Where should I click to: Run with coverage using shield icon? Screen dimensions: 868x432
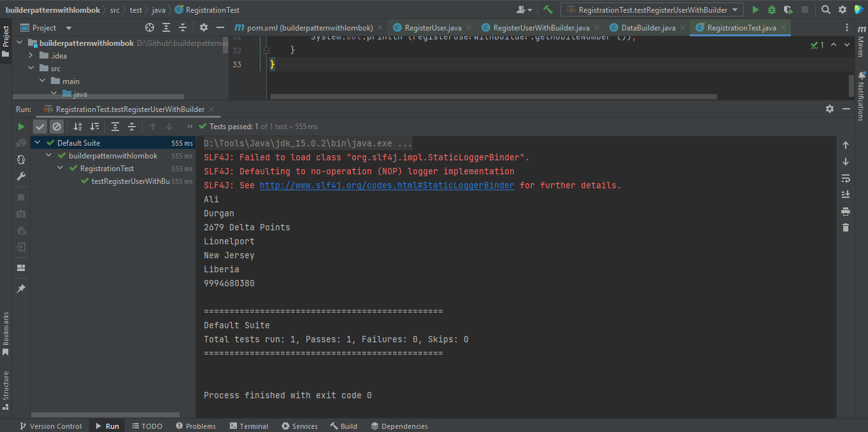788,10
